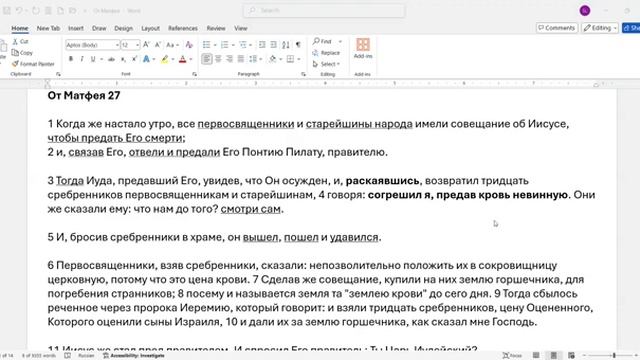Adjust the zoom slider in status bar
Screen dimensions: 640x360
point(614,356)
